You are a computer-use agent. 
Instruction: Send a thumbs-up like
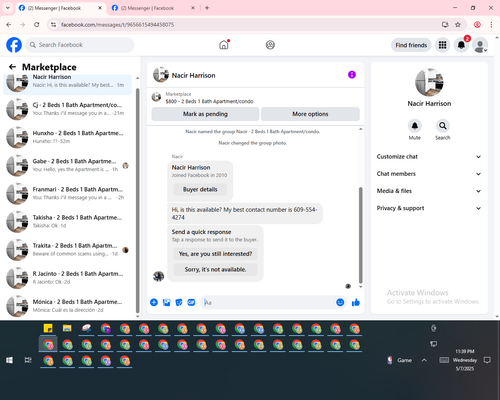pyautogui.click(x=356, y=302)
